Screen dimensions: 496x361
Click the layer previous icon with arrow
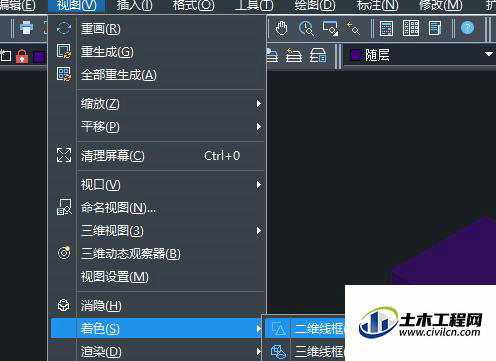coord(294,55)
